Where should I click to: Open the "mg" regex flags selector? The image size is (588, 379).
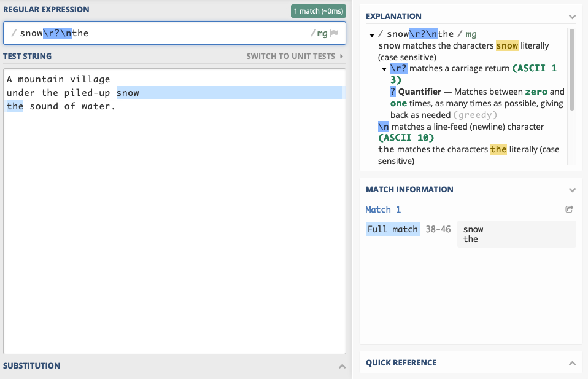coord(321,33)
